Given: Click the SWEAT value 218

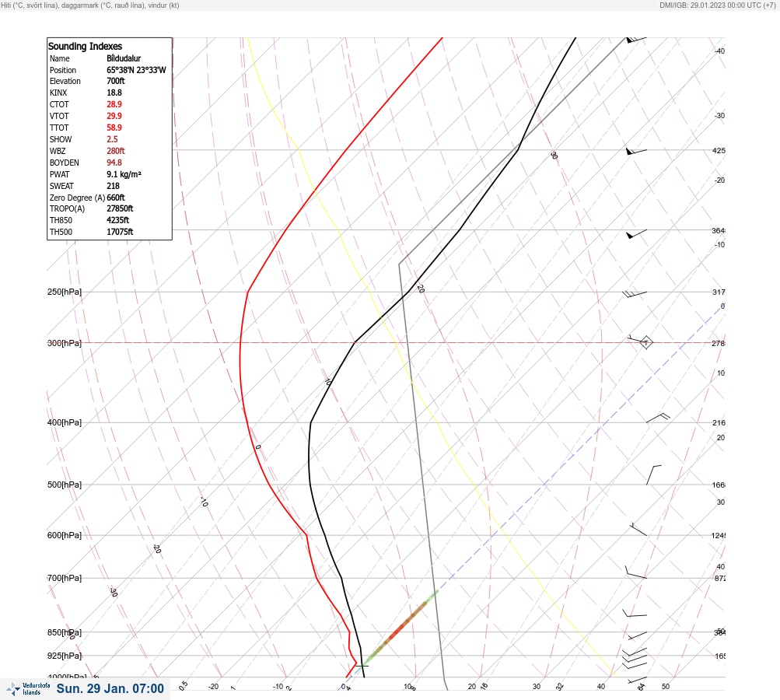Looking at the screenshot, I should (x=113, y=186).
